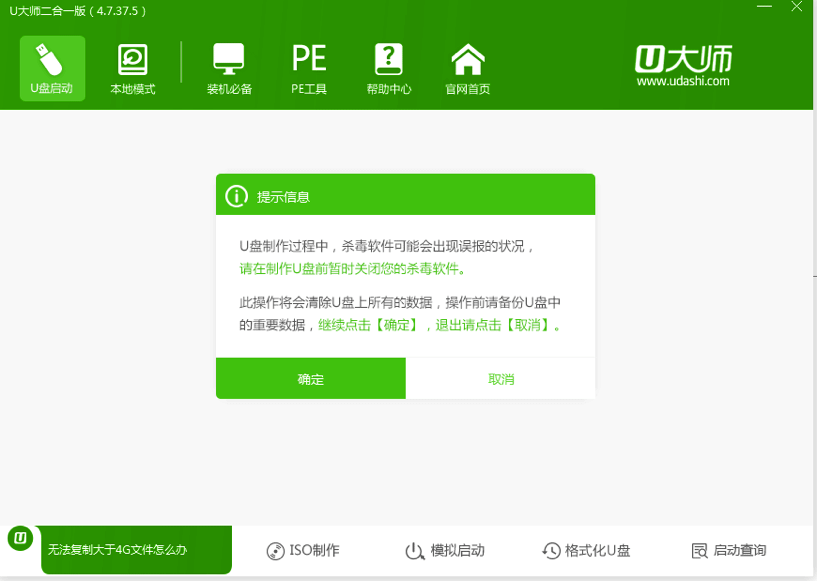Image resolution: width=817 pixels, height=581 pixels.
Task: Click the green 提示信息 dialog title bar
Action: click(405, 195)
